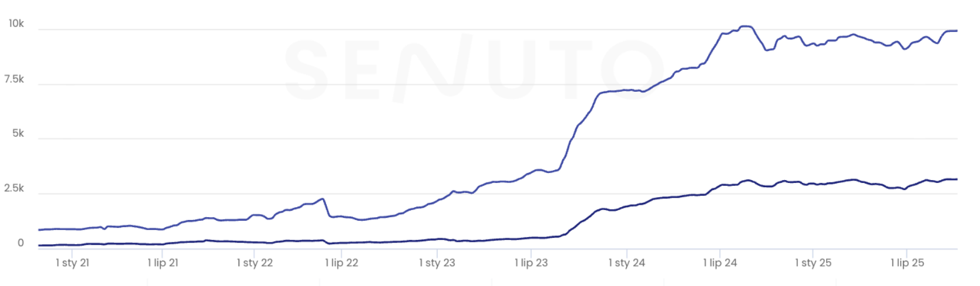Choose the "1 lip 25" date label
Image resolution: width=980 pixels, height=286 pixels.
pyautogui.click(x=907, y=263)
